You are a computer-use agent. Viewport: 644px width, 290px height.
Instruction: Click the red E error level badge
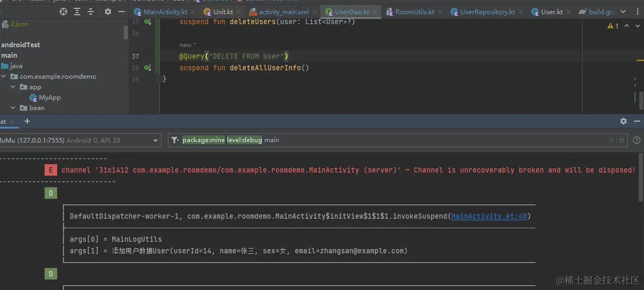tap(51, 170)
